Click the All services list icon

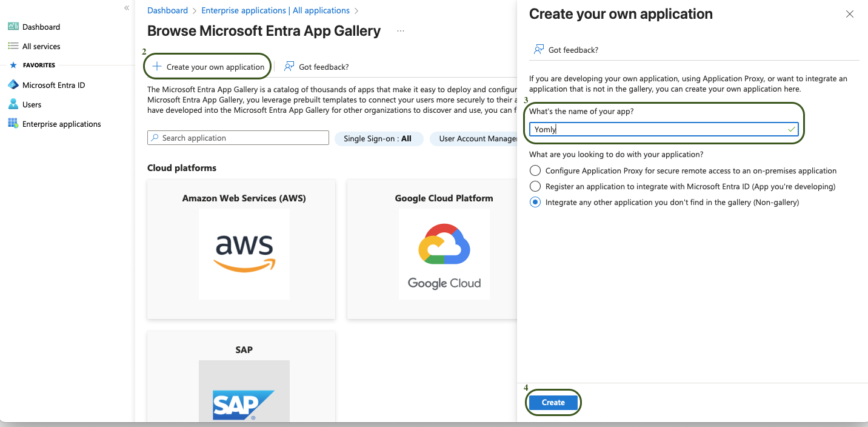pos(13,46)
